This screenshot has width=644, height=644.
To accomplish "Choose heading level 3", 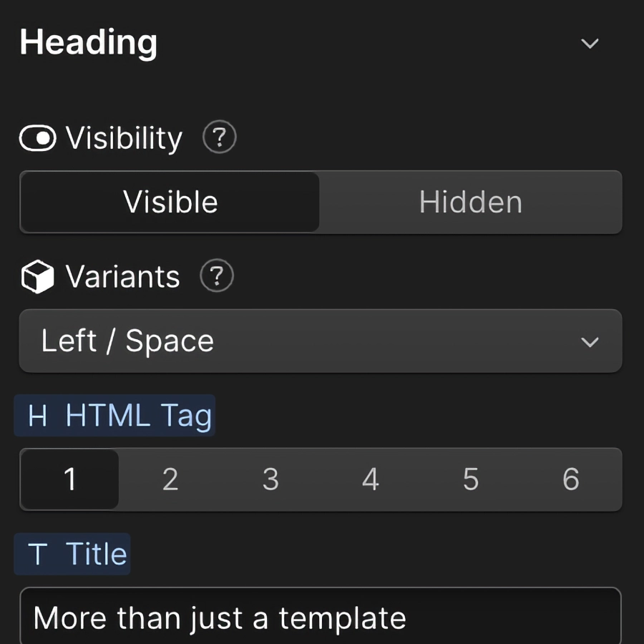I will [270, 479].
